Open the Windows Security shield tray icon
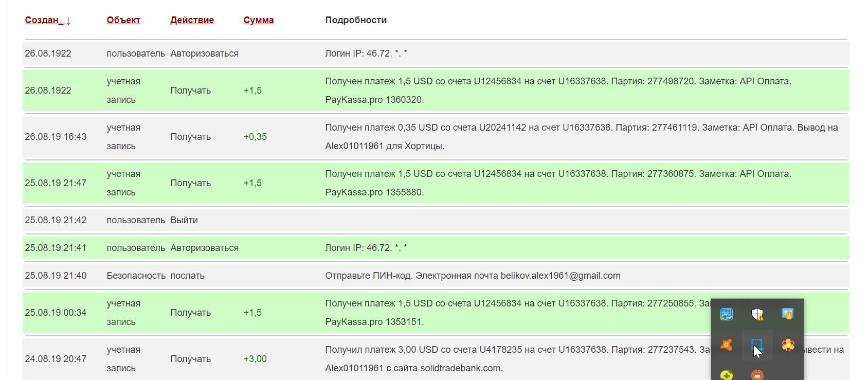This screenshot has width=868, height=380. pyautogui.click(x=757, y=314)
